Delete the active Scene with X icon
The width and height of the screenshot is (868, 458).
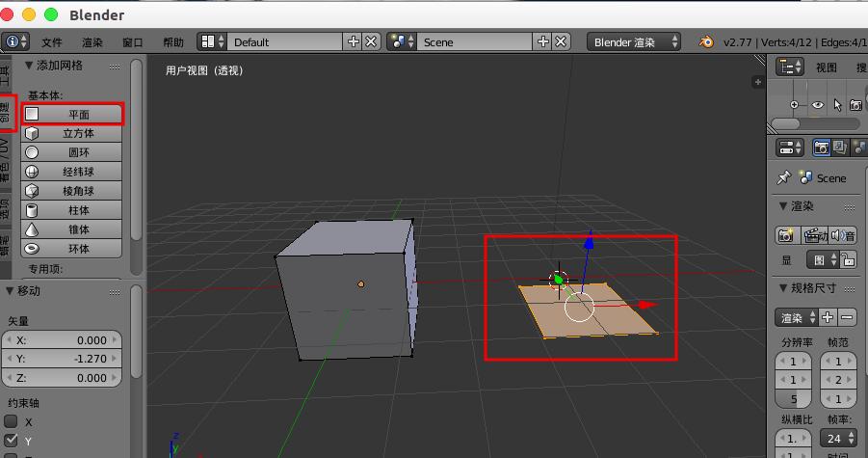tap(561, 41)
